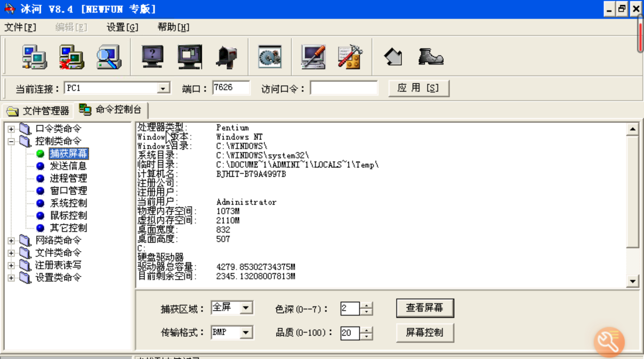This screenshot has width=644, height=359.
Task: Click the 屏幕控制 button
Action: click(x=425, y=333)
